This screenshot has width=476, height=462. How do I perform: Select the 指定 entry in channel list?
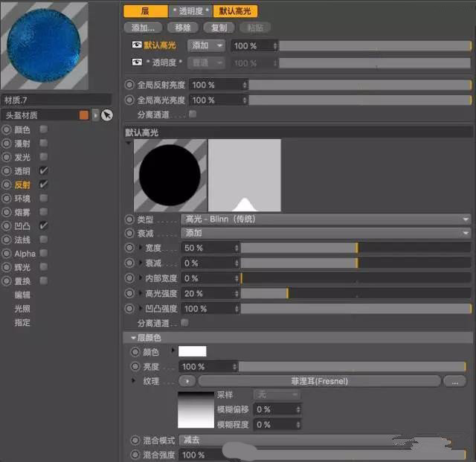[22, 322]
